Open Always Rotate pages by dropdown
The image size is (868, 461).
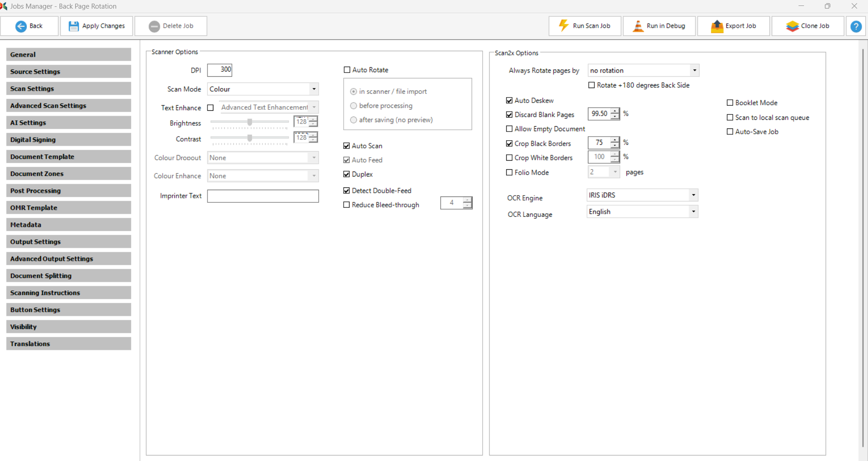pos(694,70)
